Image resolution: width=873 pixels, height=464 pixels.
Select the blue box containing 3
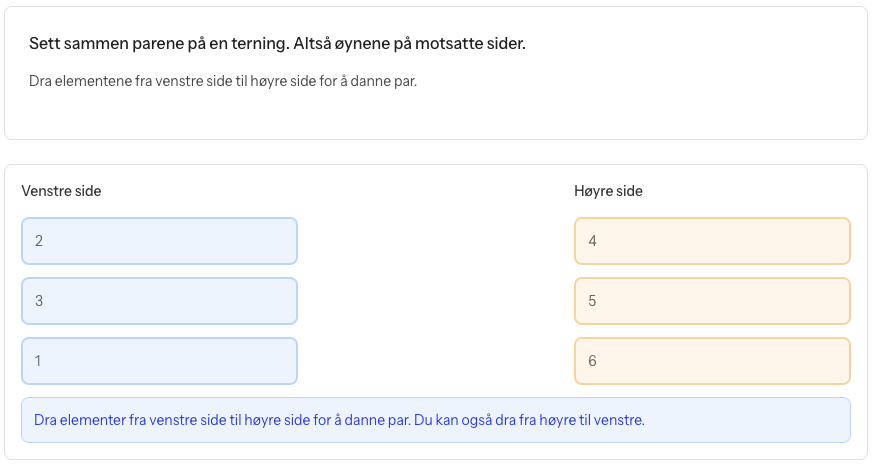pyautogui.click(x=159, y=301)
